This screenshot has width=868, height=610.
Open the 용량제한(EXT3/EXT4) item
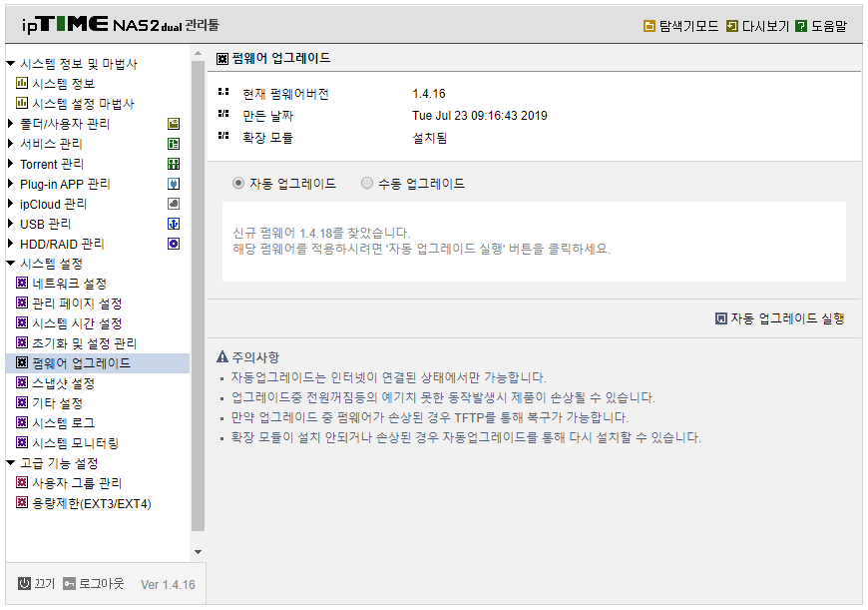92,503
